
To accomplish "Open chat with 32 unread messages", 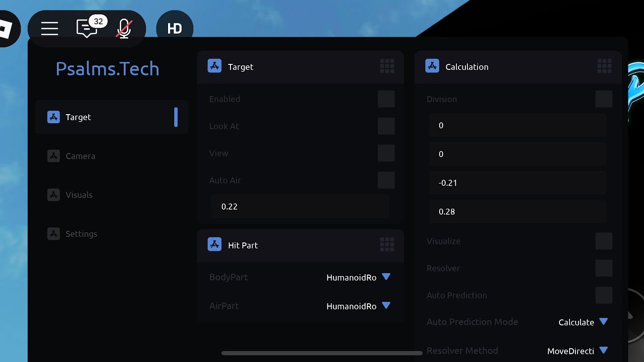I will pos(87,29).
